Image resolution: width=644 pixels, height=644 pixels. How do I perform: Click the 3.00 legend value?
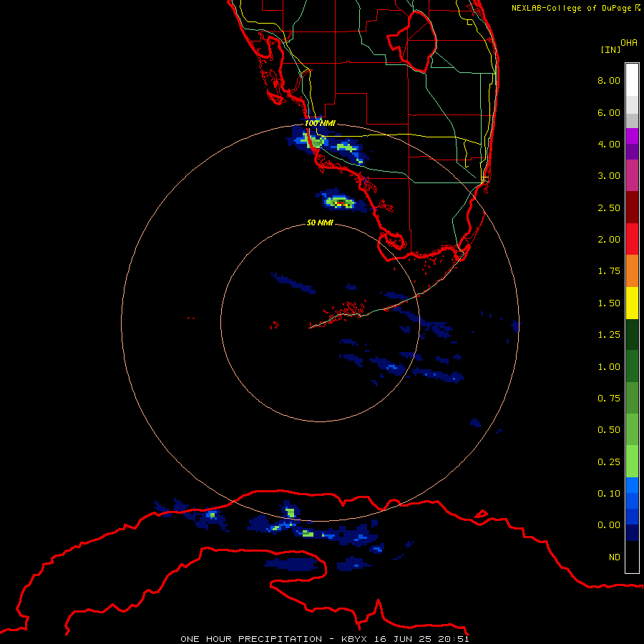pos(609,176)
